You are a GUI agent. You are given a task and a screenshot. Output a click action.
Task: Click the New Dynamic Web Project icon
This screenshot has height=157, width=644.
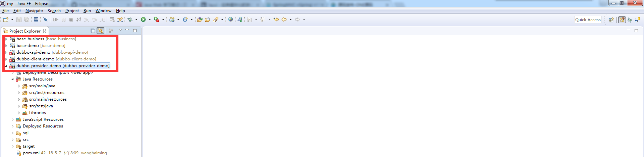pyautogui.click(x=172, y=19)
